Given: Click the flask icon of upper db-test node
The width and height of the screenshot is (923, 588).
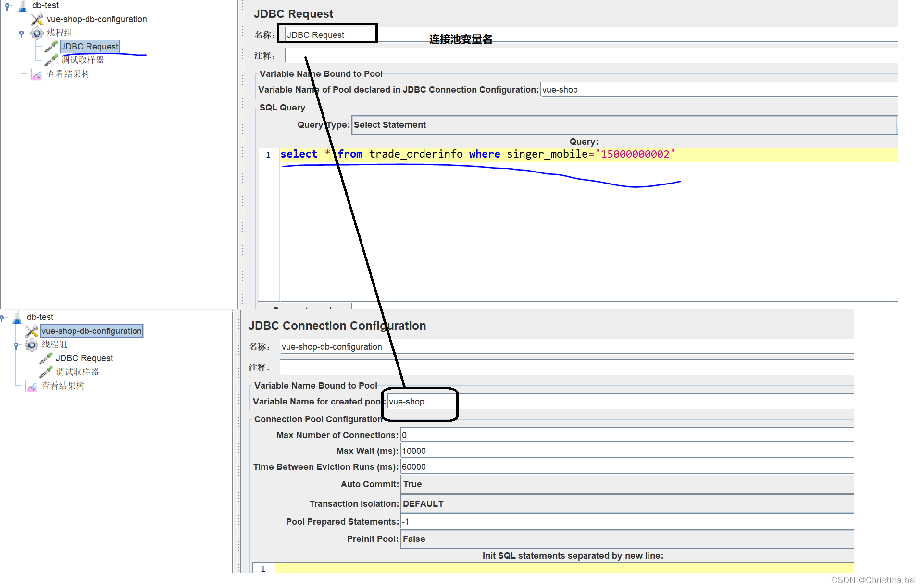Looking at the screenshot, I should click(x=22, y=6).
